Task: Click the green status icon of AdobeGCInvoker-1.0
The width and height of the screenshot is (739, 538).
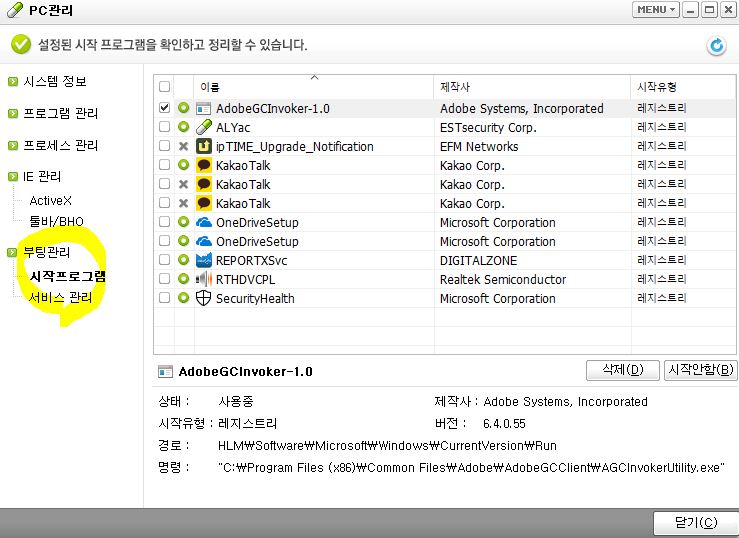Action: click(x=183, y=108)
